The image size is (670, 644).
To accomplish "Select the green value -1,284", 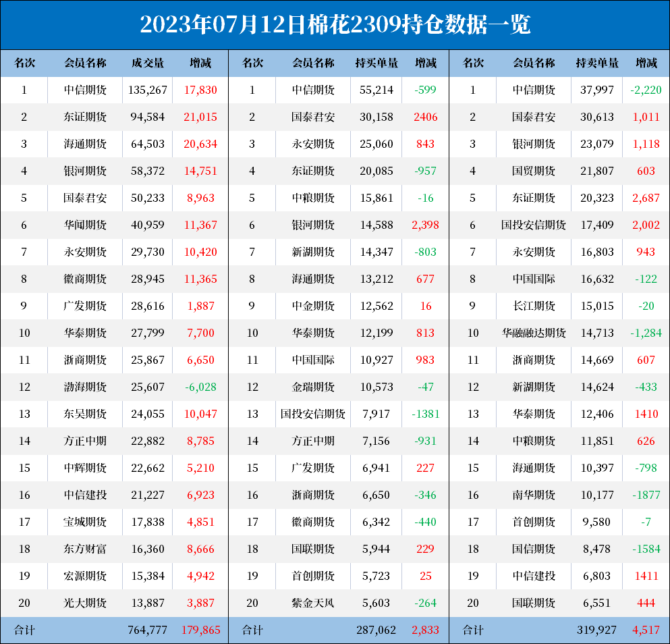I will click(x=646, y=333).
